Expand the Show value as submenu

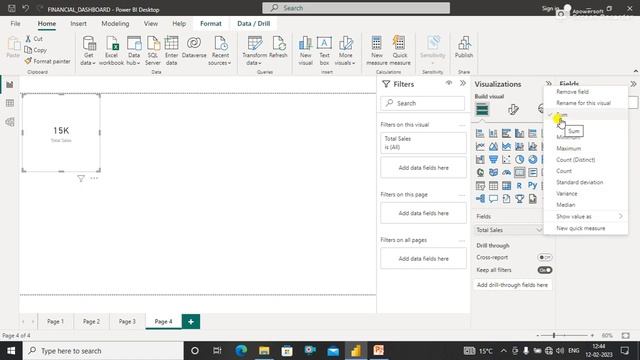[586, 216]
